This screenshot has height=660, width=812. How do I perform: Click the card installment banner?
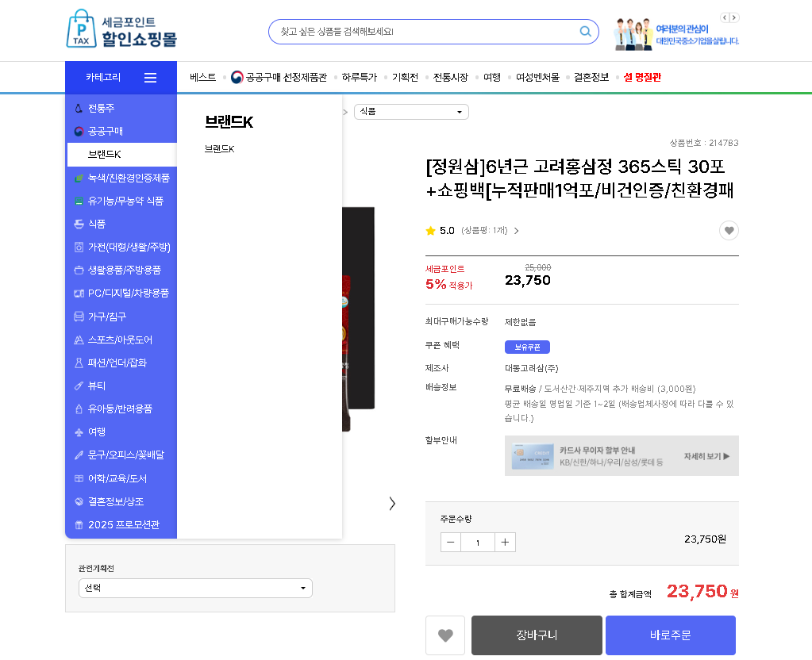tap(622, 455)
